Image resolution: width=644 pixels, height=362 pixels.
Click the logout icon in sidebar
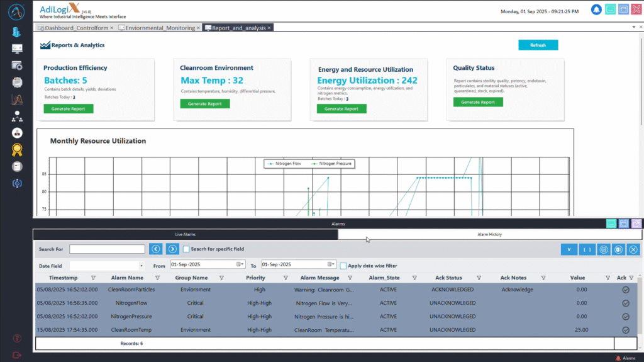pos(17,355)
